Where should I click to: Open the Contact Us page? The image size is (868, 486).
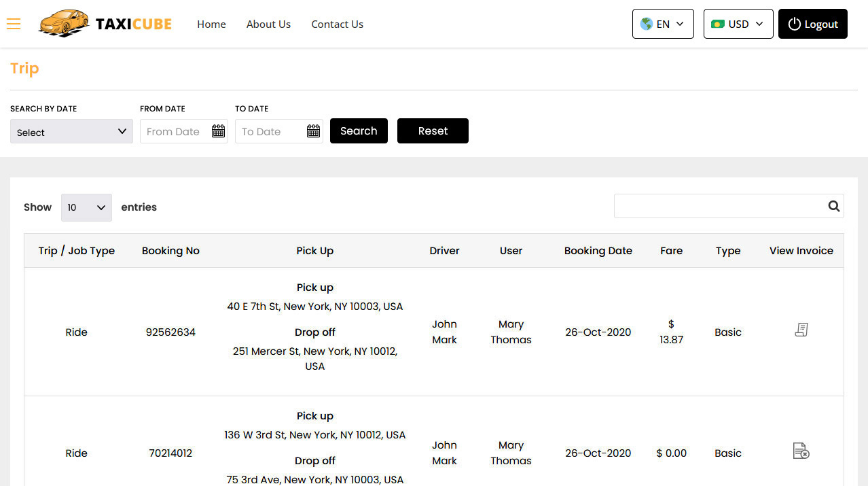click(x=337, y=24)
